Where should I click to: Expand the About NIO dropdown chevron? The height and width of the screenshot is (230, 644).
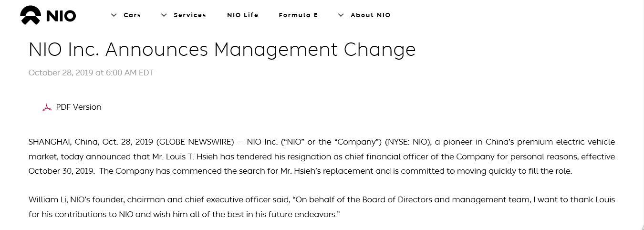(x=341, y=15)
